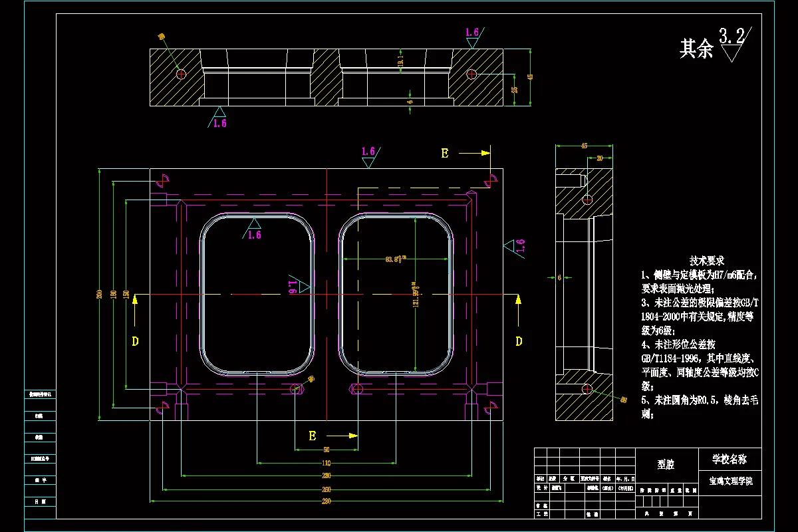Click the lower 'E' section label
This screenshot has width=798, height=532.
pos(312,436)
